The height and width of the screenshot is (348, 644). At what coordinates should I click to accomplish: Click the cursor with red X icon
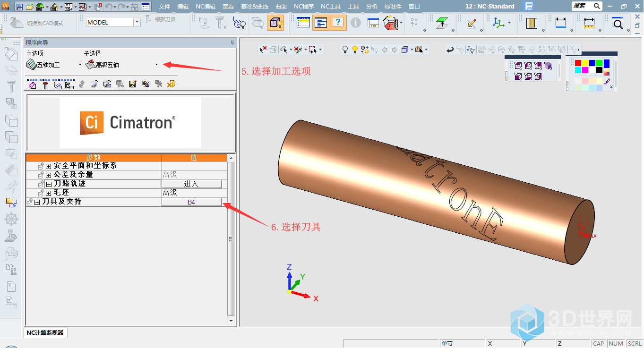pos(264,49)
